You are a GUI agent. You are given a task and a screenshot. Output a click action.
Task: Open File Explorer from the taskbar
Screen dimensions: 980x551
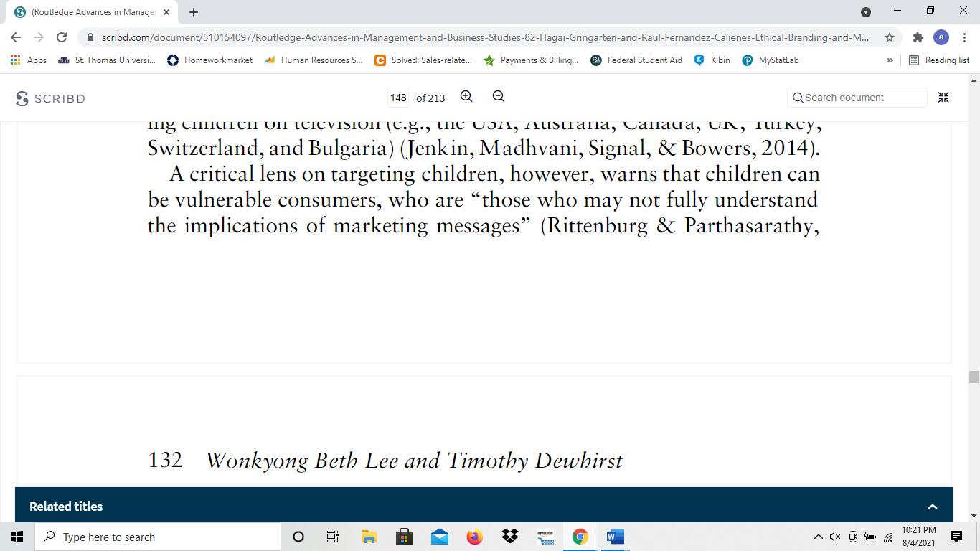pyautogui.click(x=369, y=537)
